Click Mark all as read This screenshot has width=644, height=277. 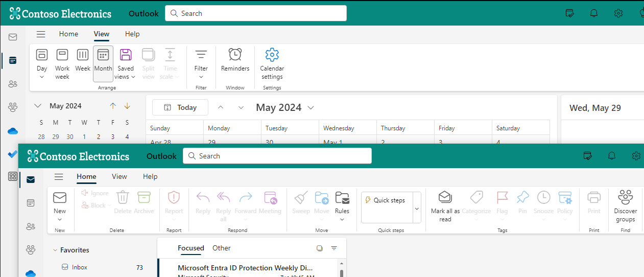click(x=445, y=206)
